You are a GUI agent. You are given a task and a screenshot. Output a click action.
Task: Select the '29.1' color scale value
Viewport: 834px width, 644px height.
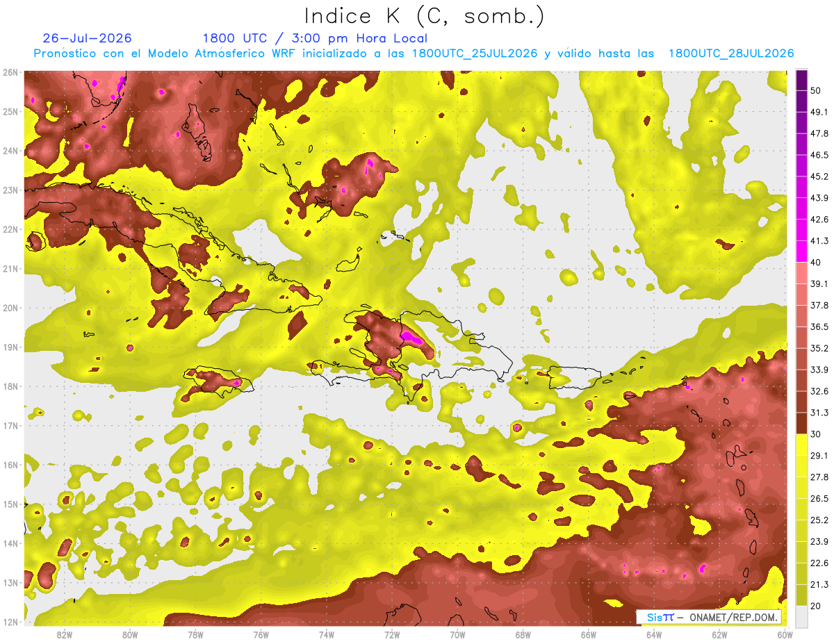(819, 456)
